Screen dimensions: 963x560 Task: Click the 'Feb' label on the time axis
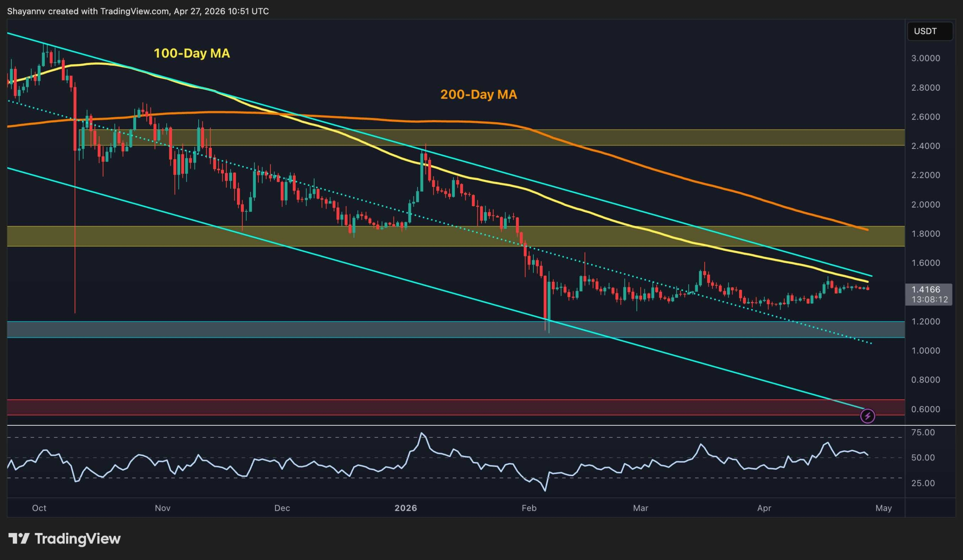pyautogui.click(x=530, y=508)
